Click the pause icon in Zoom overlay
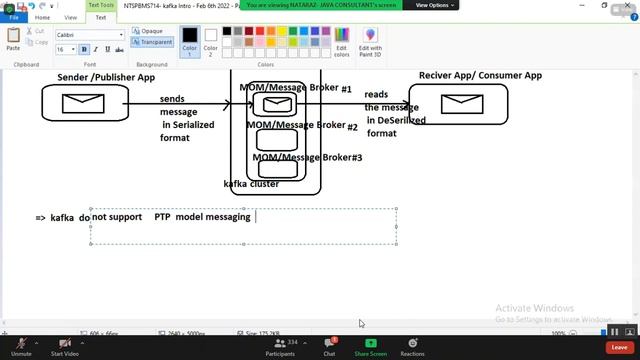The height and width of the screenshot is (360, 640). point(614,332)
